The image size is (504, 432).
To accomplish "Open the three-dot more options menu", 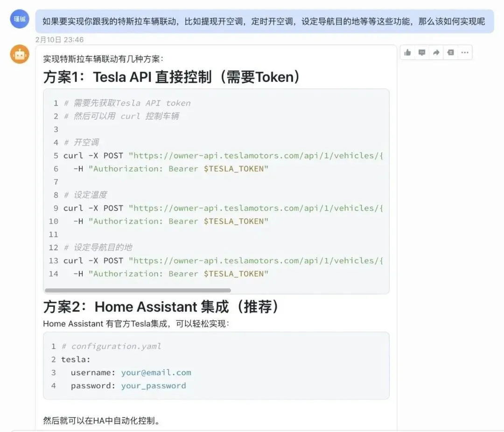I will [x=464, y=53].
